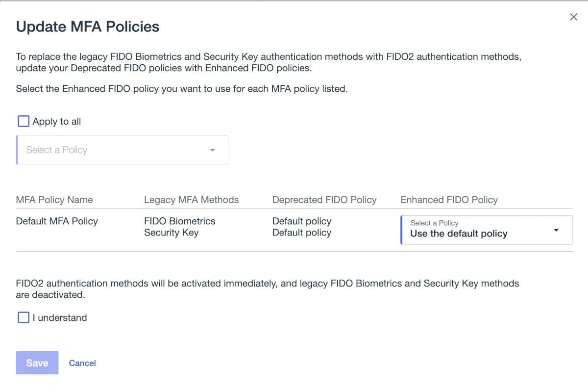Screen dimensions: 588x390
Task: Click the MFA Policy Name column header
Action: click(54, 200)
